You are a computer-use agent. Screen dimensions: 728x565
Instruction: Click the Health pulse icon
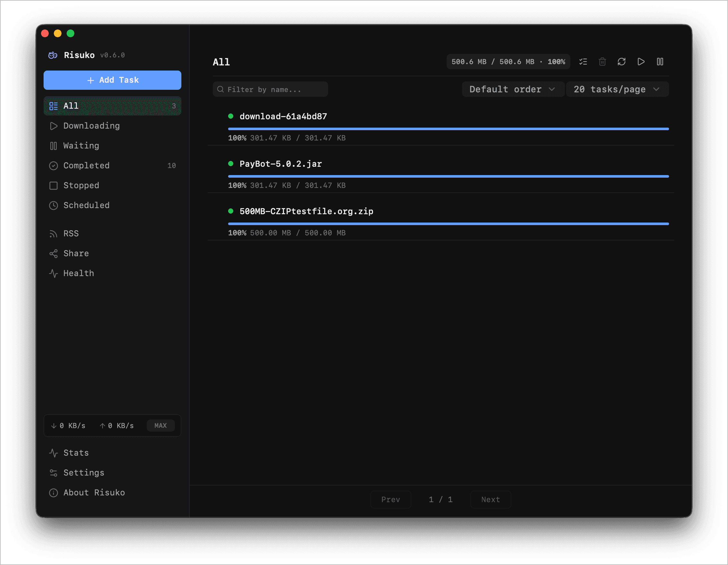pos(53,274)
